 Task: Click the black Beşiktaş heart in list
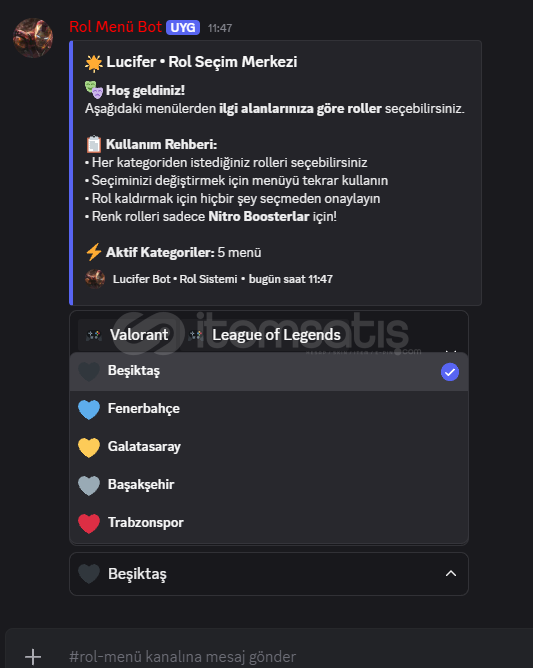click(89, 371)
